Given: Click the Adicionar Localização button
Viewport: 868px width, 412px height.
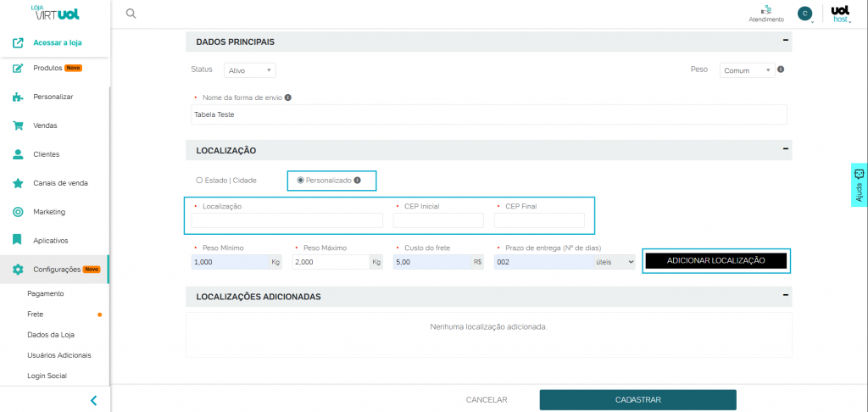Looking at the screenshot, I should click(x=716, y=261).
